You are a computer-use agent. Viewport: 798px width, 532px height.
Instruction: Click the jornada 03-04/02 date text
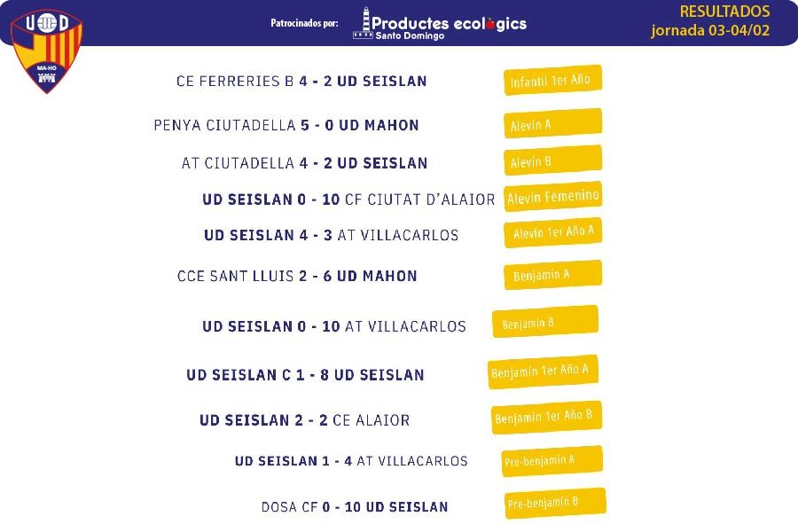pyautogui.click(x=710, y=30)
